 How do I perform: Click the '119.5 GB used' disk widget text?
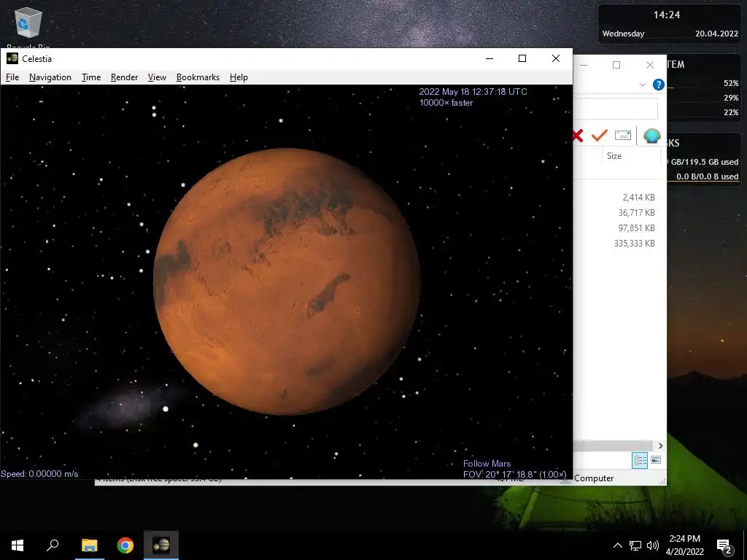tap(705, 162)
